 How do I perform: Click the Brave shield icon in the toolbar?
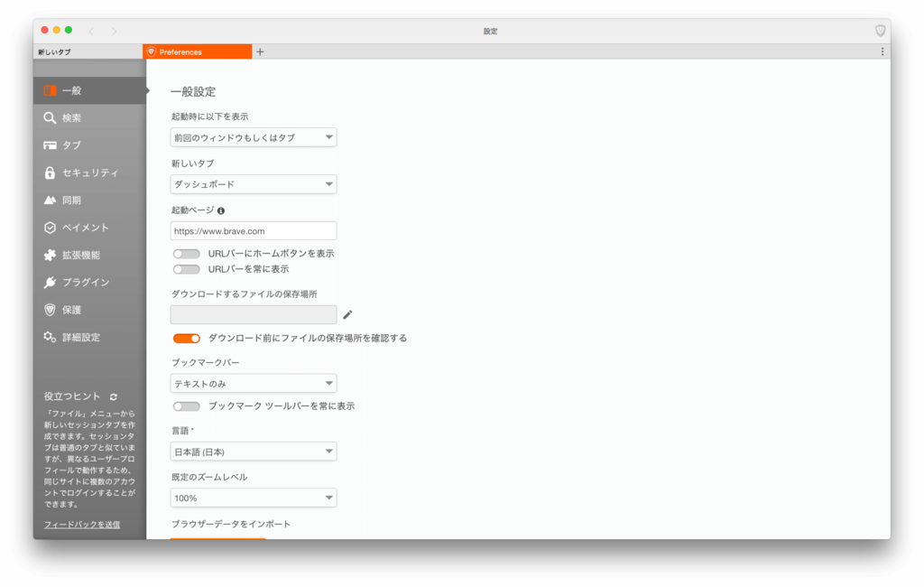(x=880, y=30)
